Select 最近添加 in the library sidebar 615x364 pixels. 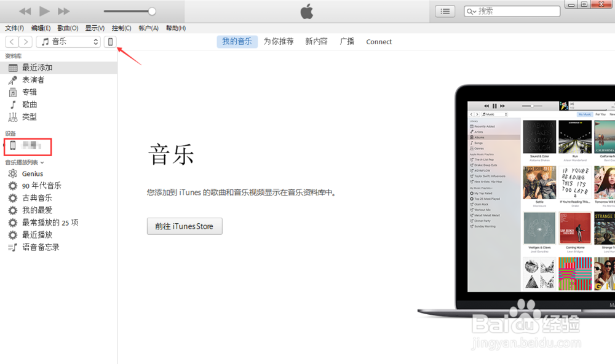58,68
